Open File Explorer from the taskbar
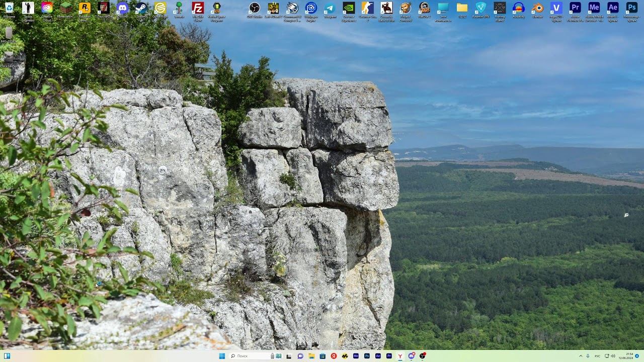Screen dimensions: 644x362 (x=311, y=356)
